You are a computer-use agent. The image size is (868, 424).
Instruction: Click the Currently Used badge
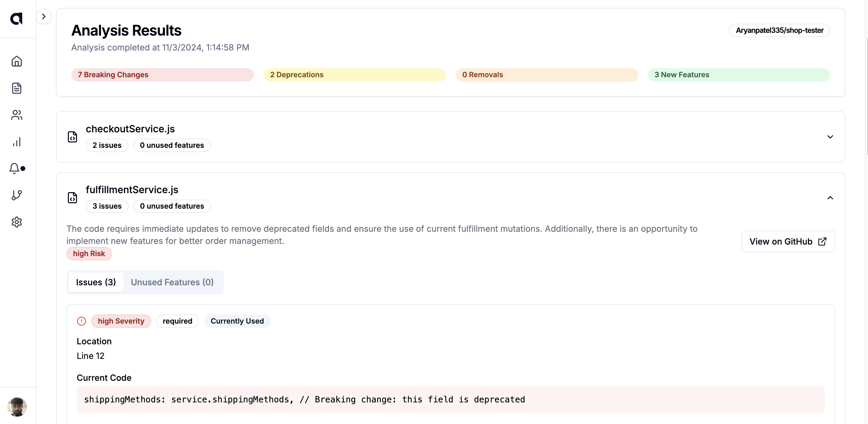tap(237, 321)
